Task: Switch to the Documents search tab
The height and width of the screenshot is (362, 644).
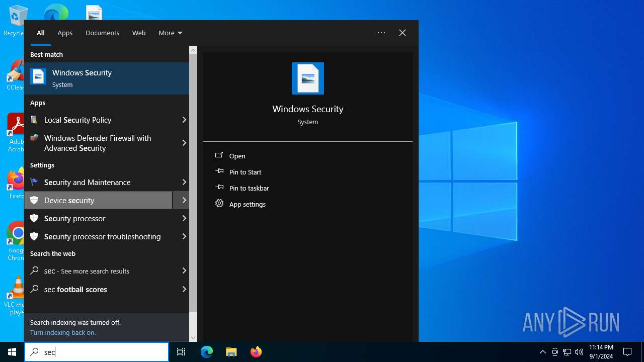Action: click(x=102, y=33)
